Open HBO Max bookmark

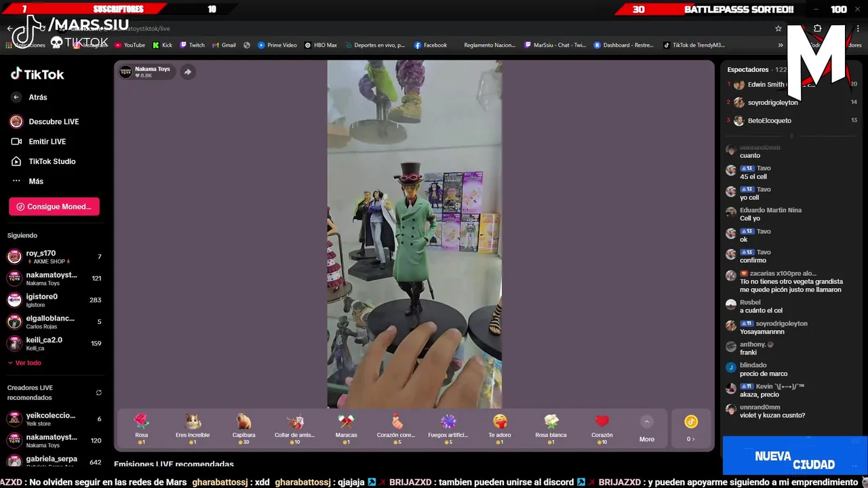[321, 45]
